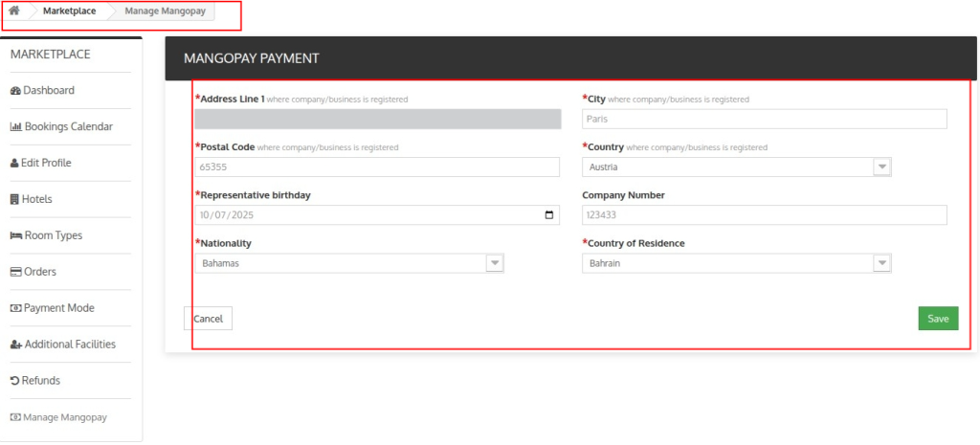980x445 pixels.
Task: Open the birthday date picker calendar icon
Action: (x=549, y=215)
